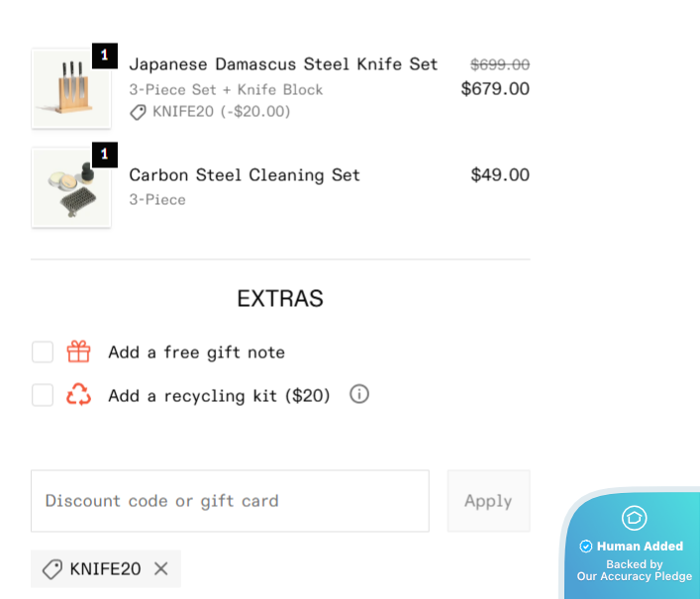Focus the Discount code or gift card field
The width and height of the screenshot is (700, 599).
230,501
